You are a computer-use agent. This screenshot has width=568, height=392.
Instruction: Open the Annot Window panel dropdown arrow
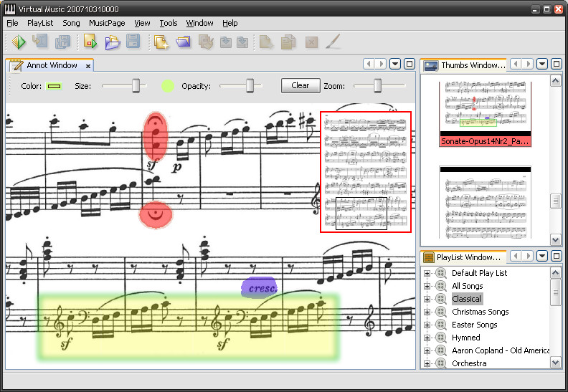(x=395, y=64)
